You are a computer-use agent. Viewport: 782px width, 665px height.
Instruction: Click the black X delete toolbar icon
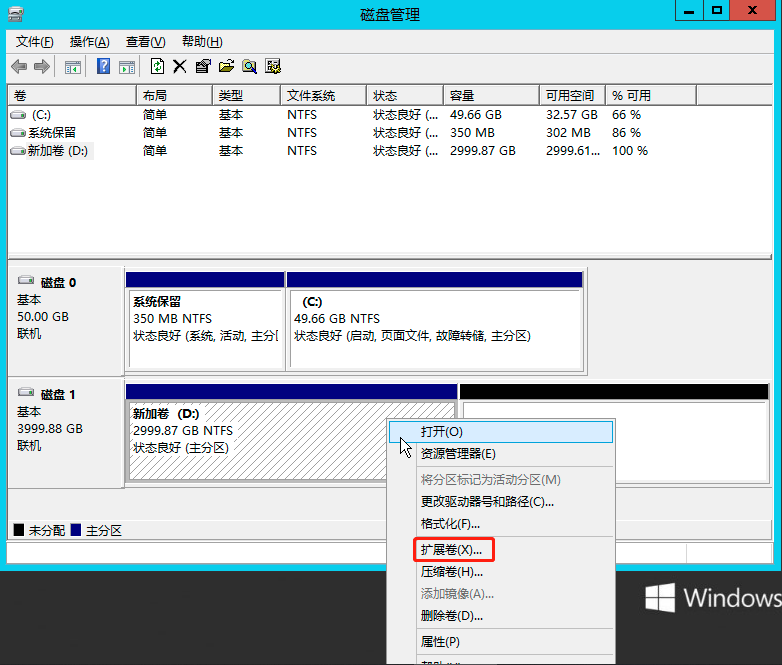click(x=180, y=66)
